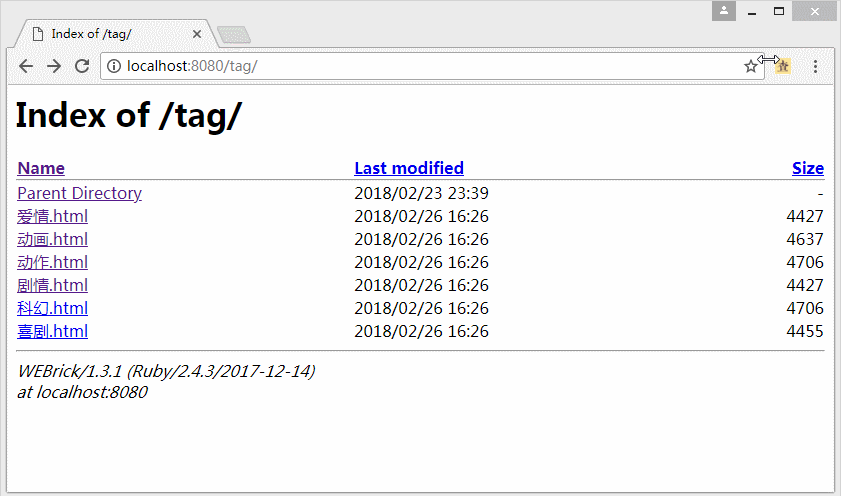The width and height of the screenshot is (841, 496).
Task: Open the Parent Directory link
Action: 79,193
